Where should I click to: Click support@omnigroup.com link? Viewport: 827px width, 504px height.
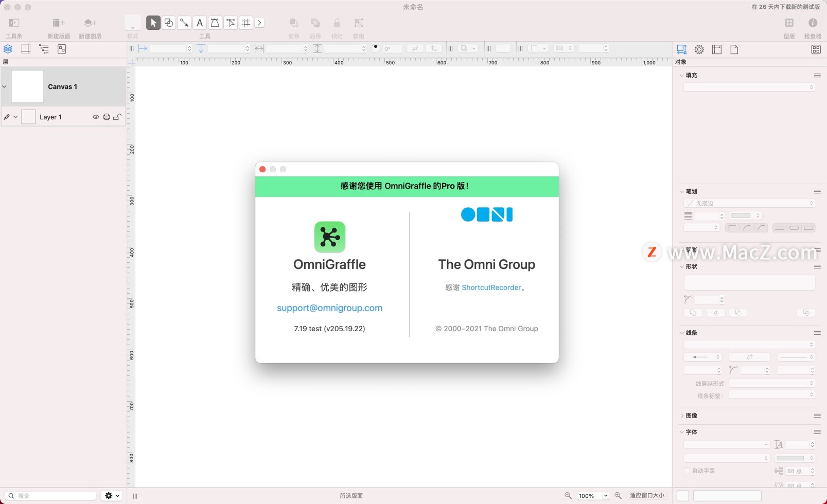(x=329, y=308)
